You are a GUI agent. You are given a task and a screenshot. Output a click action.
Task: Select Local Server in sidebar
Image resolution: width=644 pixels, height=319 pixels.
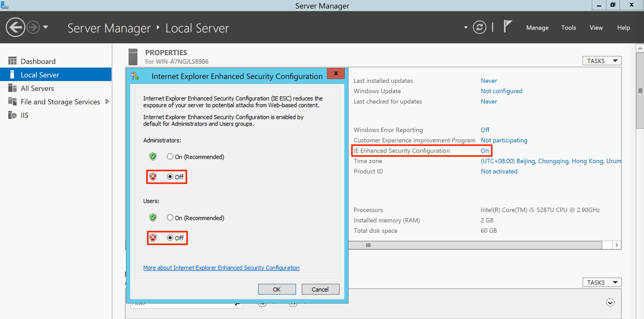coord(56,75)
